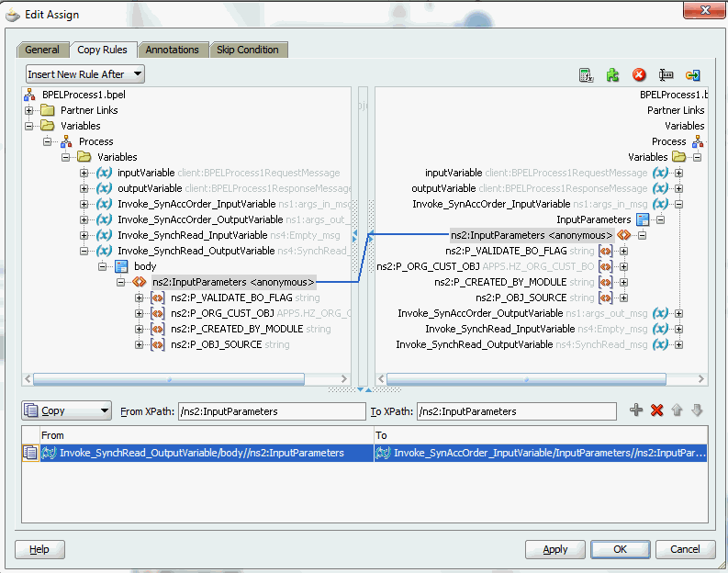The width and height of the screenshot is (728, 573).
Task: Expand inputVariable node in left tree
Action: (84, 173)
